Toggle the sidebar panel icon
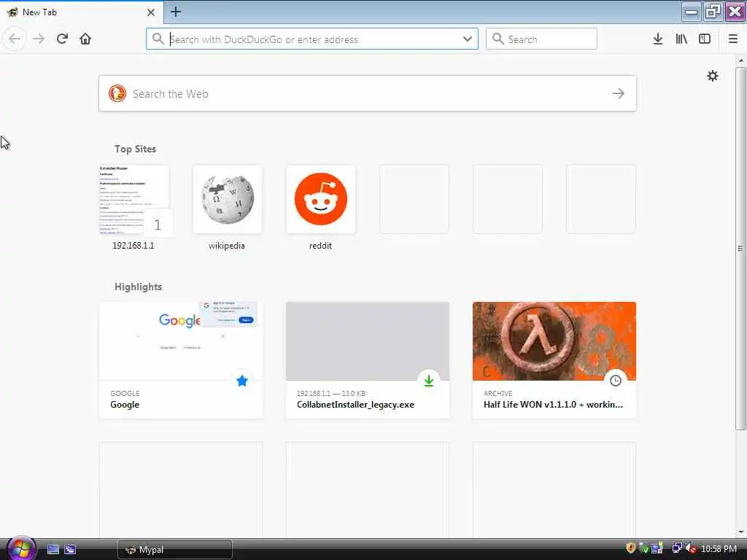Viewport: 747px width, 560px height. (x=705, y=39)
